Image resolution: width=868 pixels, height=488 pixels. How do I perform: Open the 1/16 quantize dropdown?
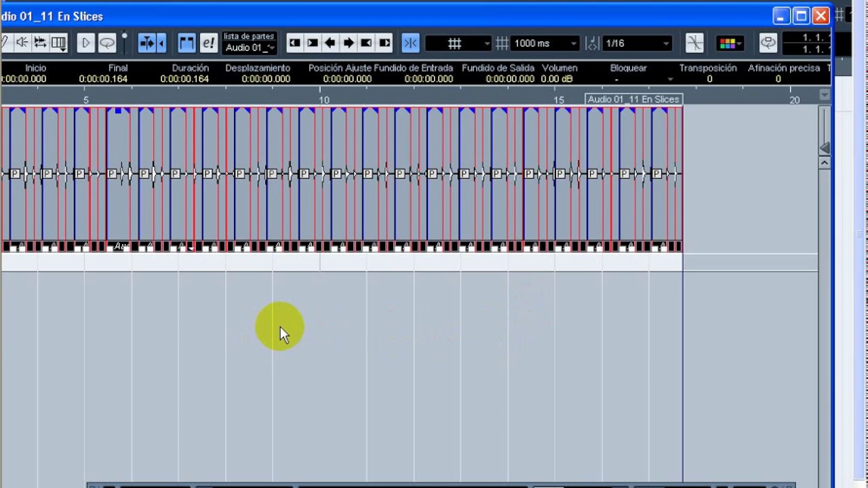pos(637,43)
